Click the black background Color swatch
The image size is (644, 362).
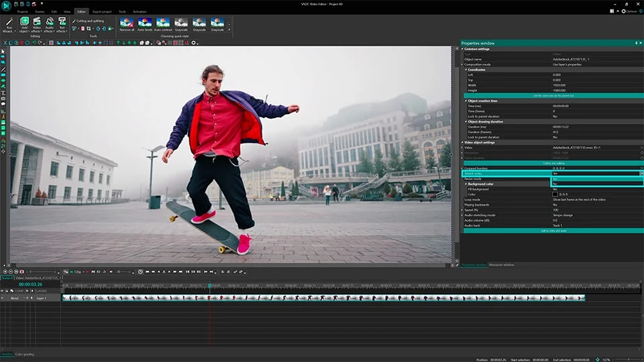[555, 194]
